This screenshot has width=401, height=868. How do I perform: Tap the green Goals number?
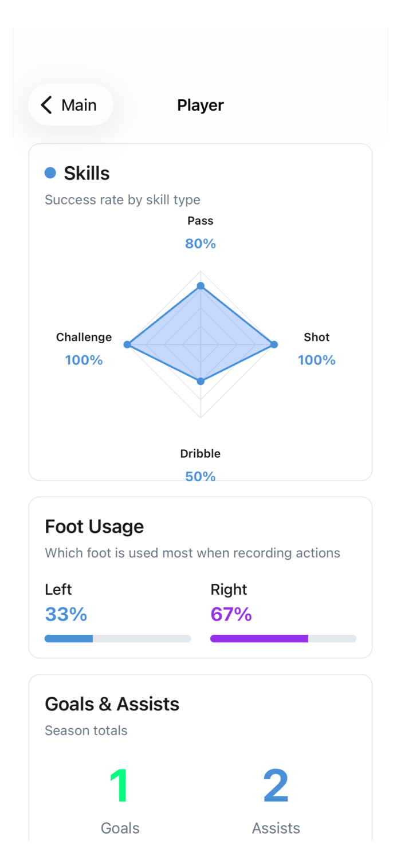point(120,786)
